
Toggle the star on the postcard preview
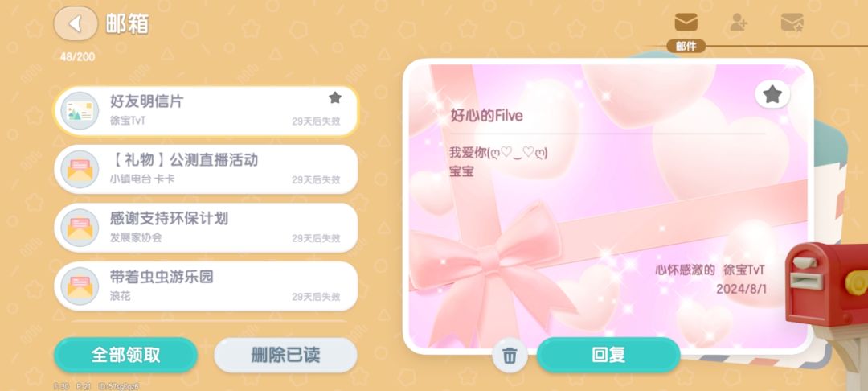click(772, 95)
